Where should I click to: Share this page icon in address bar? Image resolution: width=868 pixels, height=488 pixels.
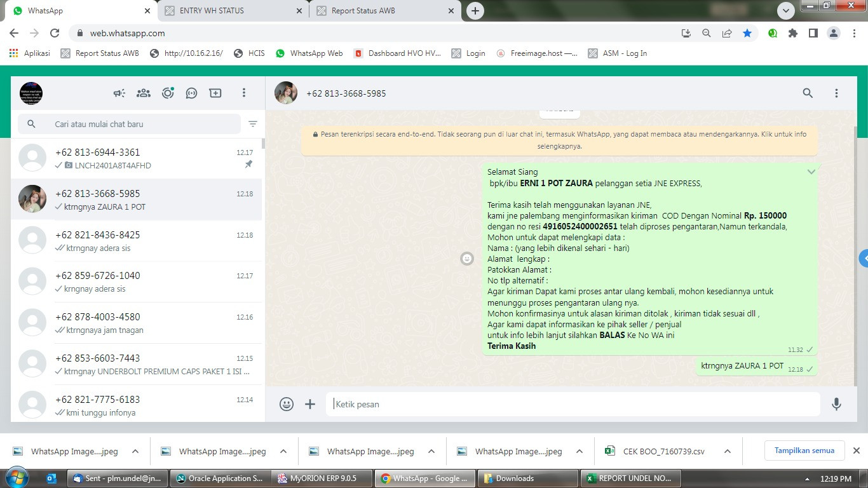[727, 33]
